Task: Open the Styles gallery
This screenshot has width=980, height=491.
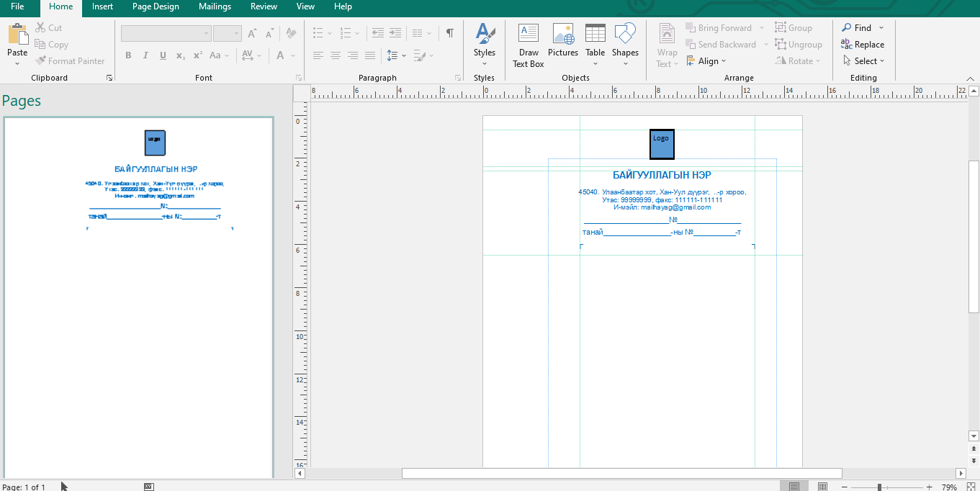Action: (x=484, y=45)
